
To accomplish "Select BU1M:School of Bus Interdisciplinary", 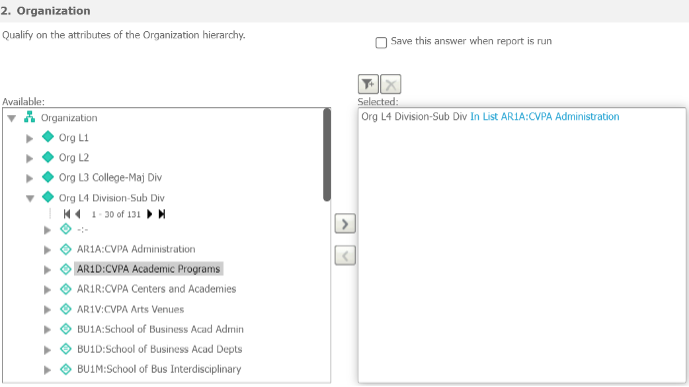I will 159,369.
